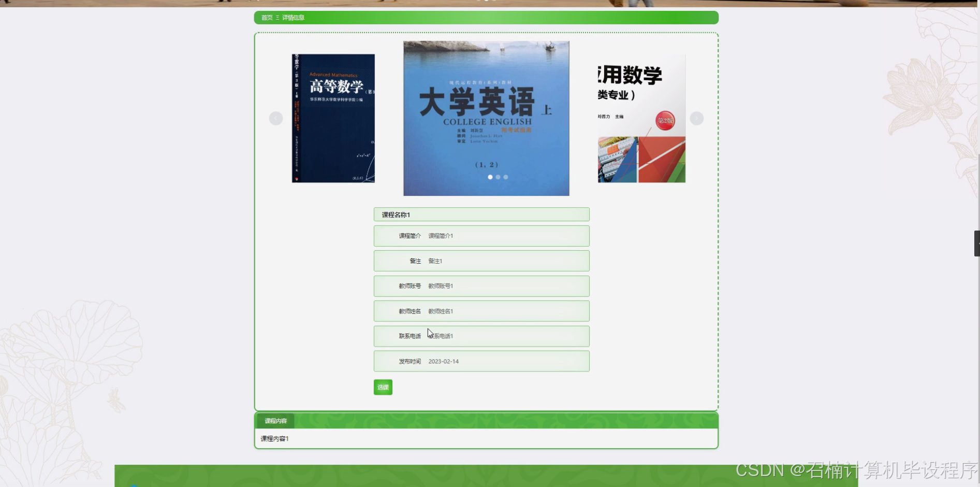Screen dimensions: 980x487
Task: Click the 课程简介 information row
Action: tap(481, 236)
